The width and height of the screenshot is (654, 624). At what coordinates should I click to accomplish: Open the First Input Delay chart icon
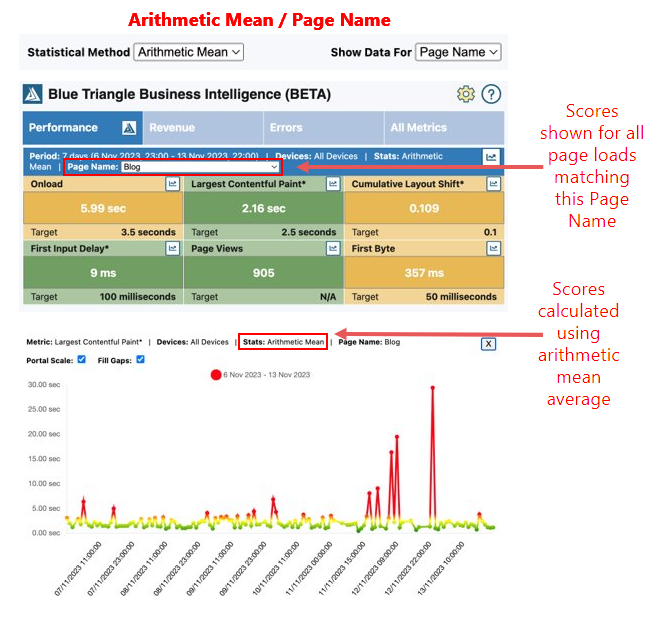click(x=172, y=249)
